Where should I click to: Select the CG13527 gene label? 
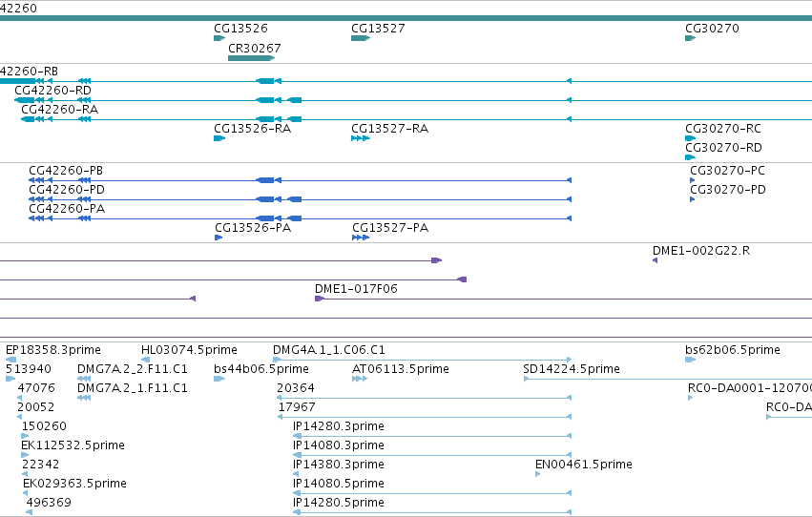click(x=378, y=29)
